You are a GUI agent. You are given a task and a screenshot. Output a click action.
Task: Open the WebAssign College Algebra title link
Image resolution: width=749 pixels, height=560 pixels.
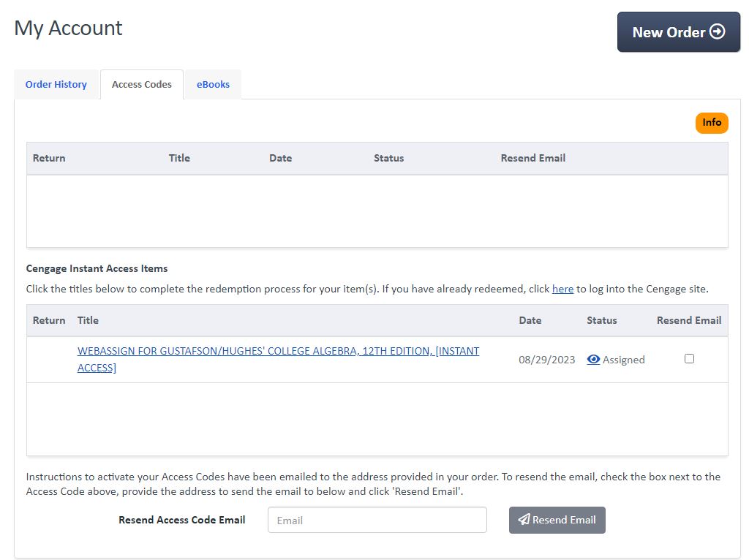(x=278, y=352)
